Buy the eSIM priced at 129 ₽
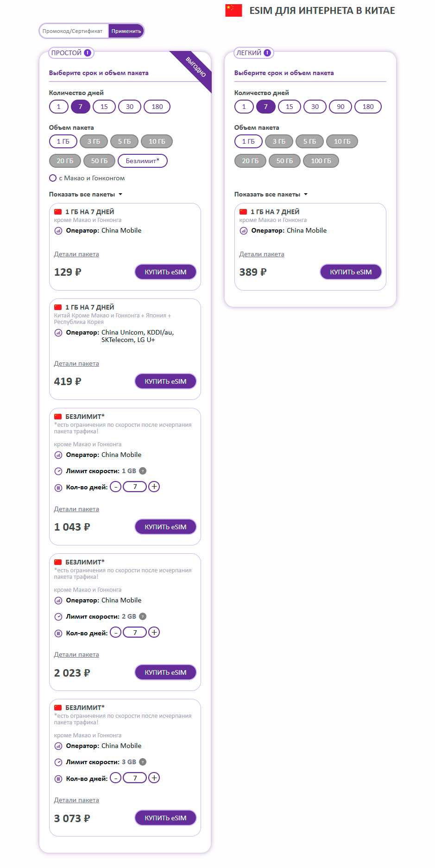435x868 pixels. pyautogui.click(x=165, y=272)
